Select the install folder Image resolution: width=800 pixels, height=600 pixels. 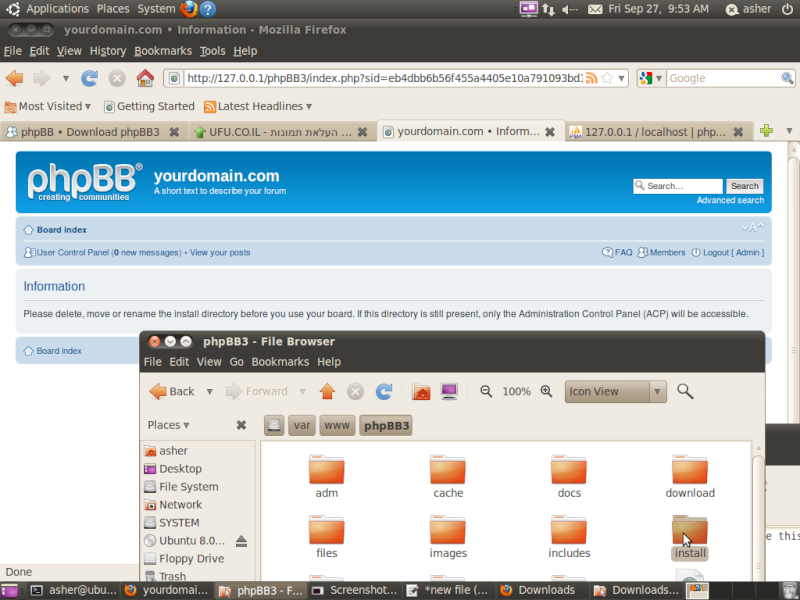click(x=690, y=537)
